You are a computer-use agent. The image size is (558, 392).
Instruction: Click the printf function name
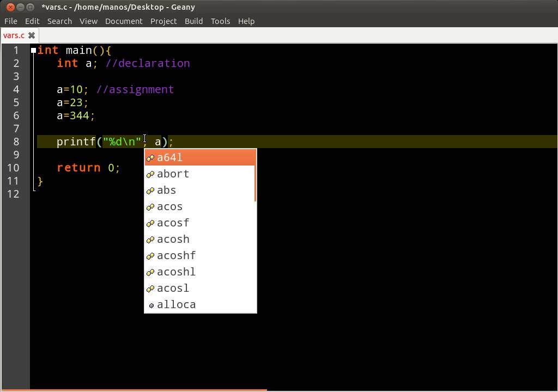pos(76,142)
